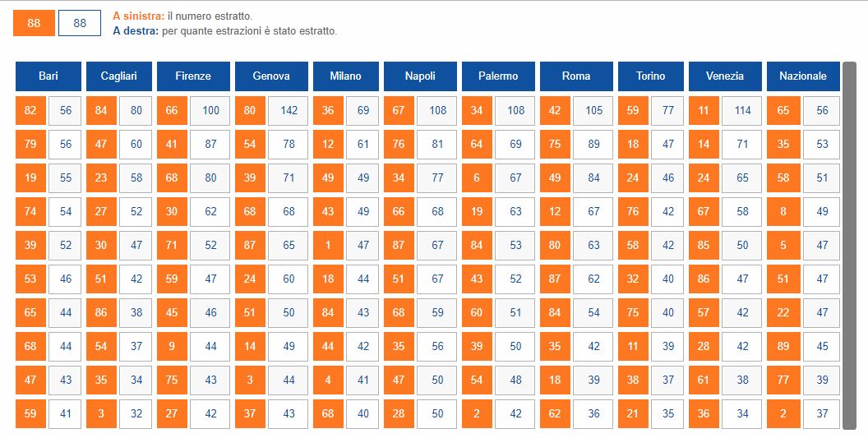This screenshot has width=868, height=438.
Task: Select the Milano header
Action: coord(345,76)
